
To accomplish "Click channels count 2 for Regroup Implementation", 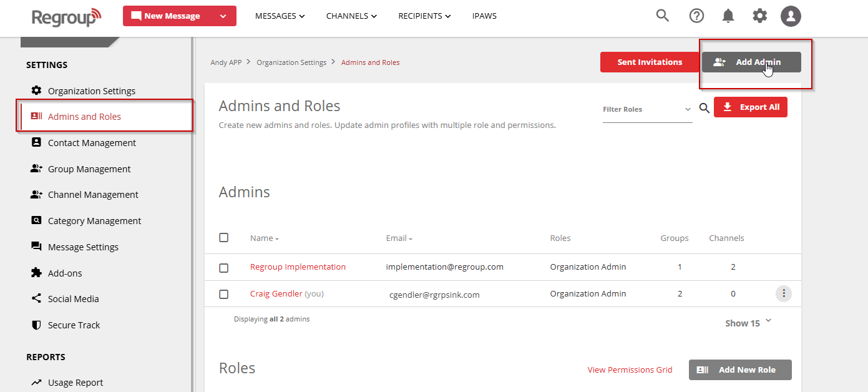I will point(733,267).
